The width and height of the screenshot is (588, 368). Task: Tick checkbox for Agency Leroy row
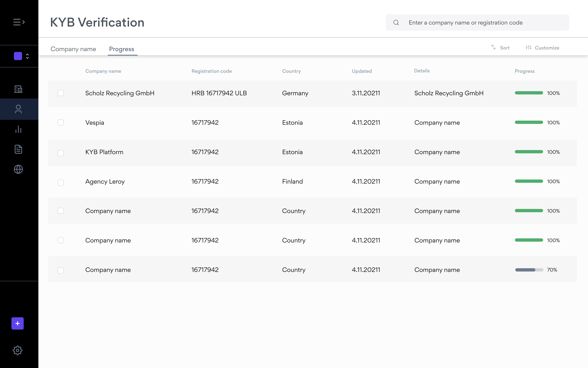(61, 182)
